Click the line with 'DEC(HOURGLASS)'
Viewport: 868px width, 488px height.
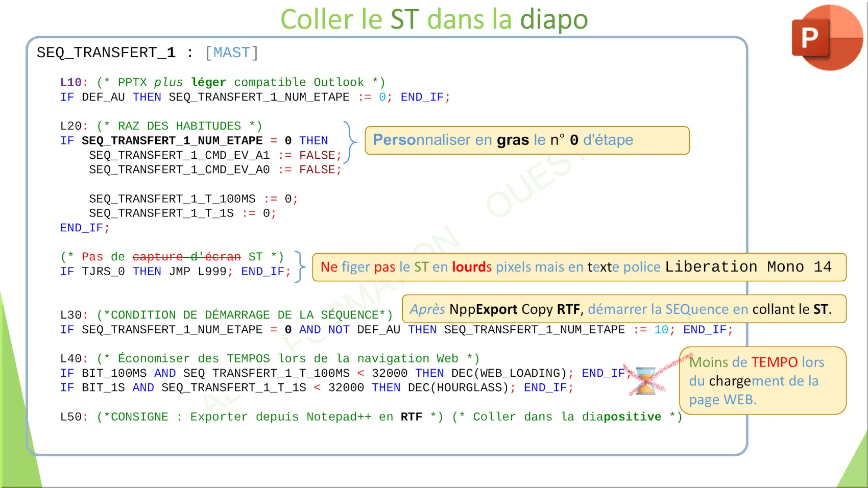(x=317, y=387)
